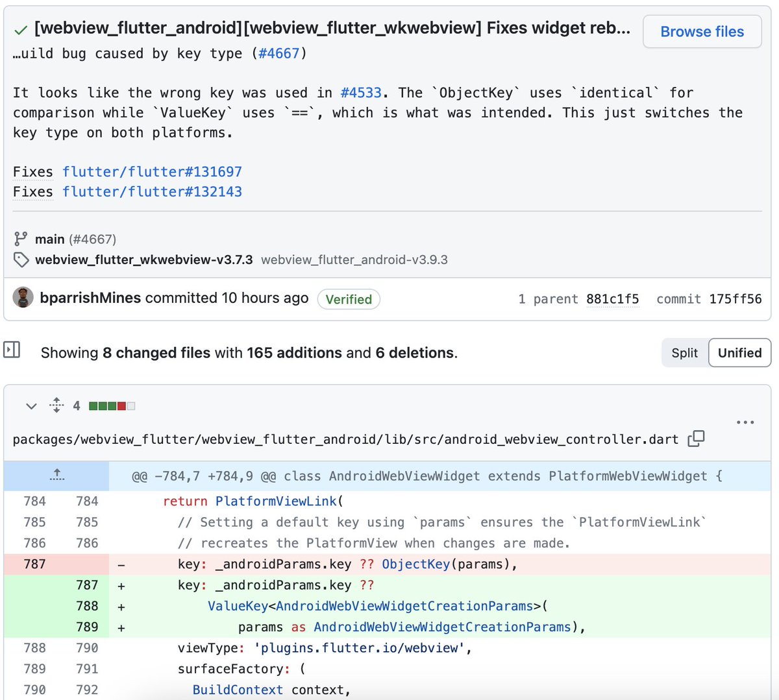Copy the file path with clipboard icon
779x700 pixels.
[x=696, y=439]
